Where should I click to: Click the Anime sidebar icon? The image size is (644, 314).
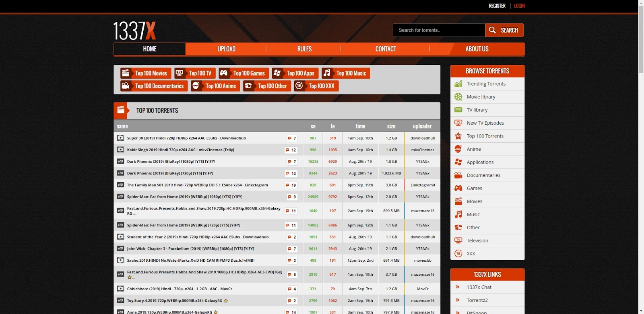(x=458, y=149)
